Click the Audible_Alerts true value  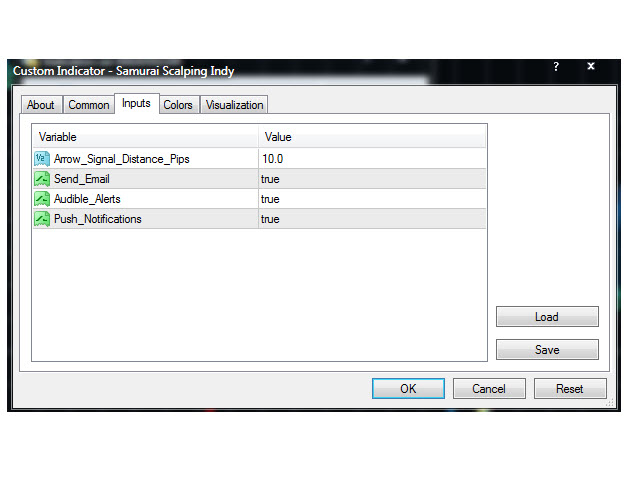pos(372,199)
